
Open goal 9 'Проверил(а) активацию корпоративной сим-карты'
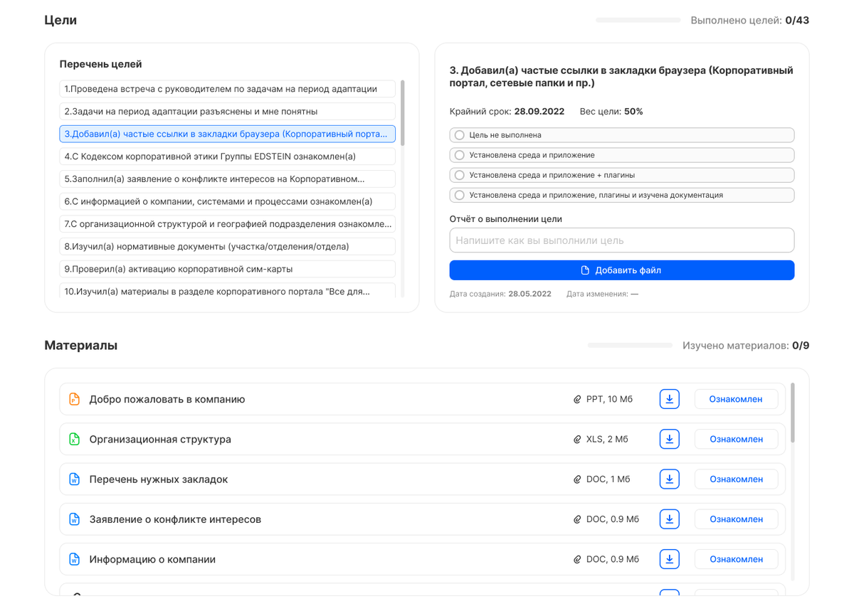[227, 269]
